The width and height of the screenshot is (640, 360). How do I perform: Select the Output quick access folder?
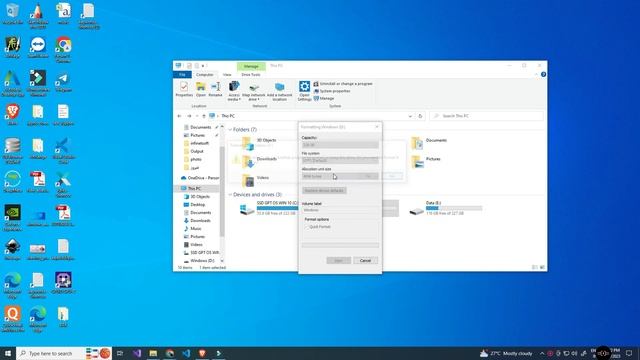(x=193, y=151)
